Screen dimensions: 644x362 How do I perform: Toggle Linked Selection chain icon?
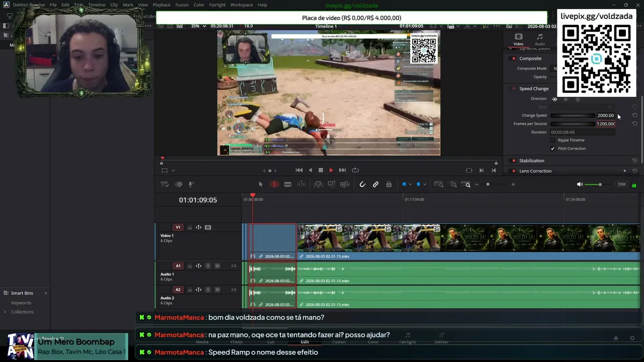(375, 185)
